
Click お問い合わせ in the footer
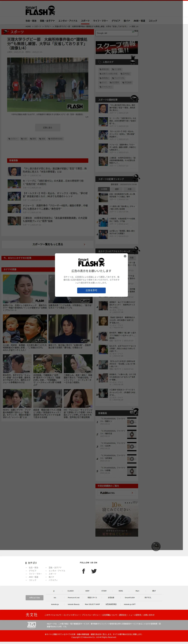tap(149, 615)
